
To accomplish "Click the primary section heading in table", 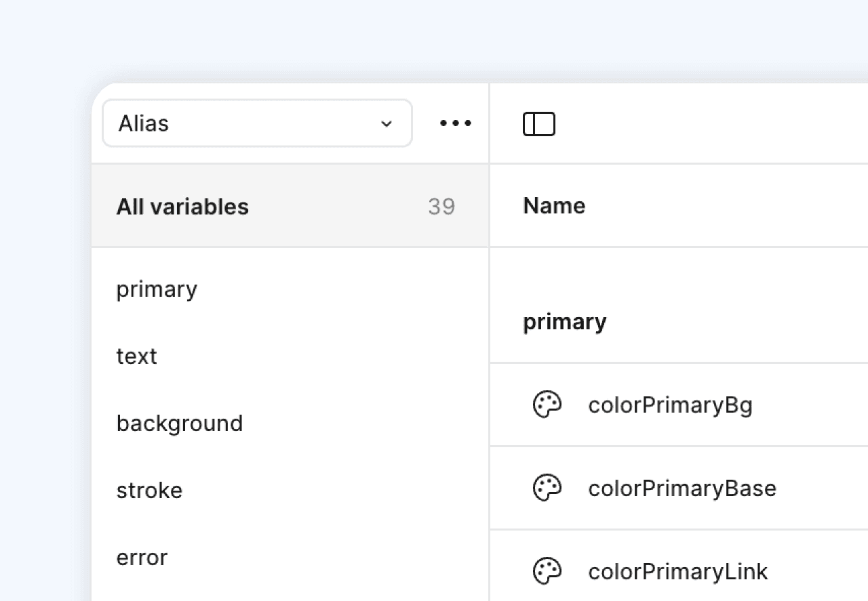I will (564, 322).
